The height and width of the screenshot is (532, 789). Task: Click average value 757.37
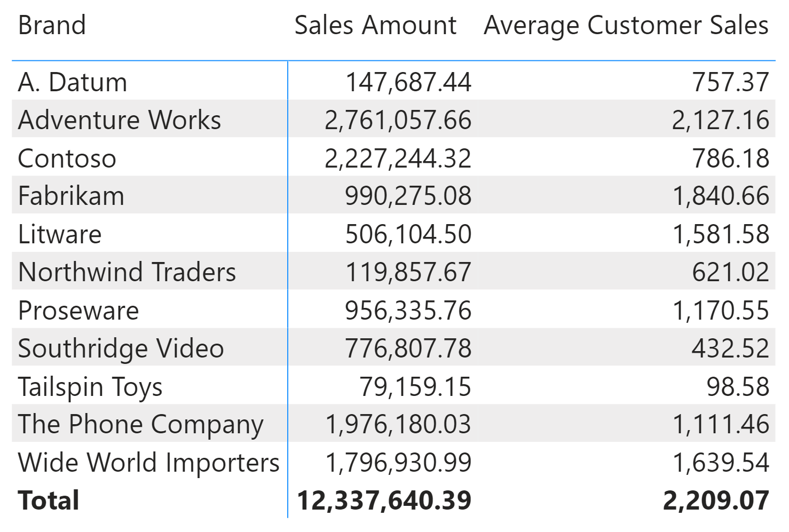(x=731, y=82)
